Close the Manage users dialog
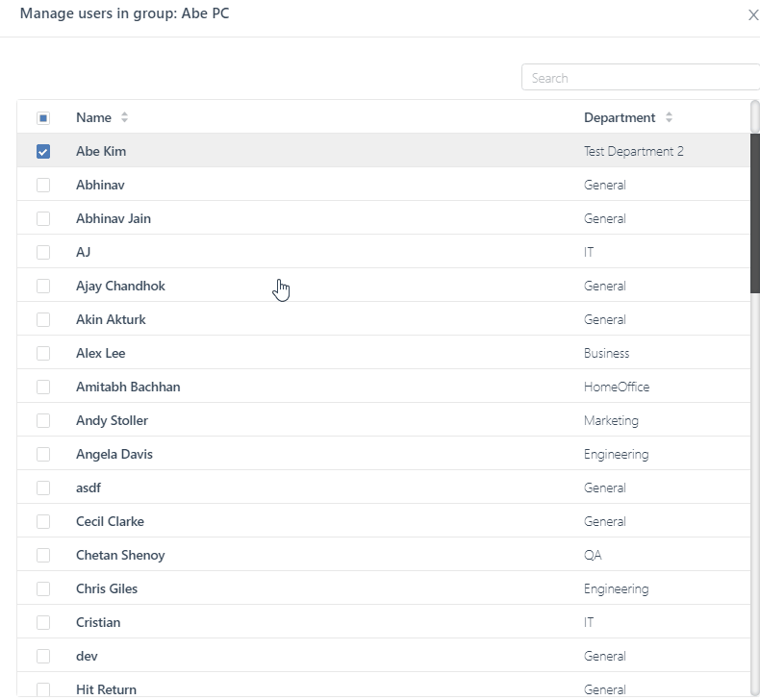This screenshot has height=700, width=760. [x=752, y=15]
